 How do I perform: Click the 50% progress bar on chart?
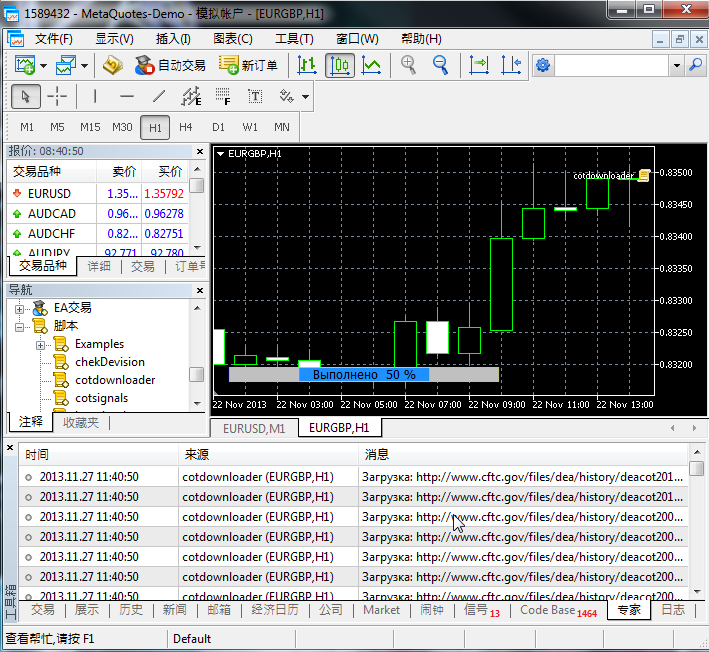(364, 374)
